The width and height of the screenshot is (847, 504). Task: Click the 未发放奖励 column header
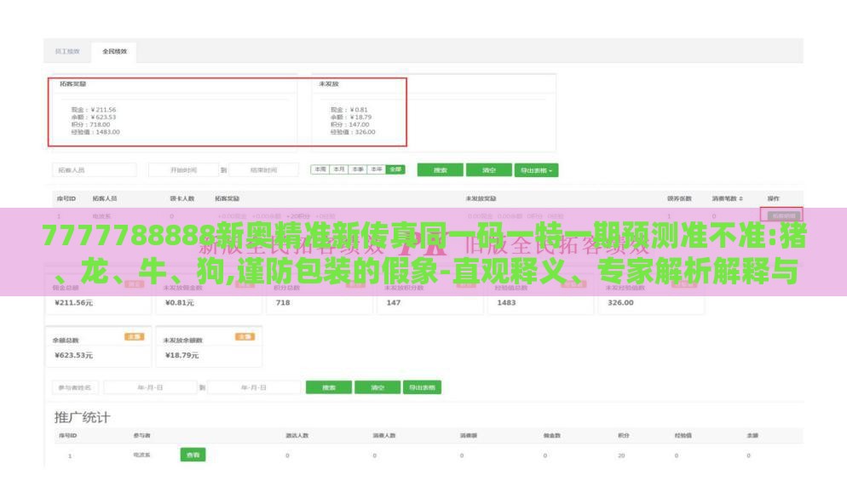[x=481, y=198]
